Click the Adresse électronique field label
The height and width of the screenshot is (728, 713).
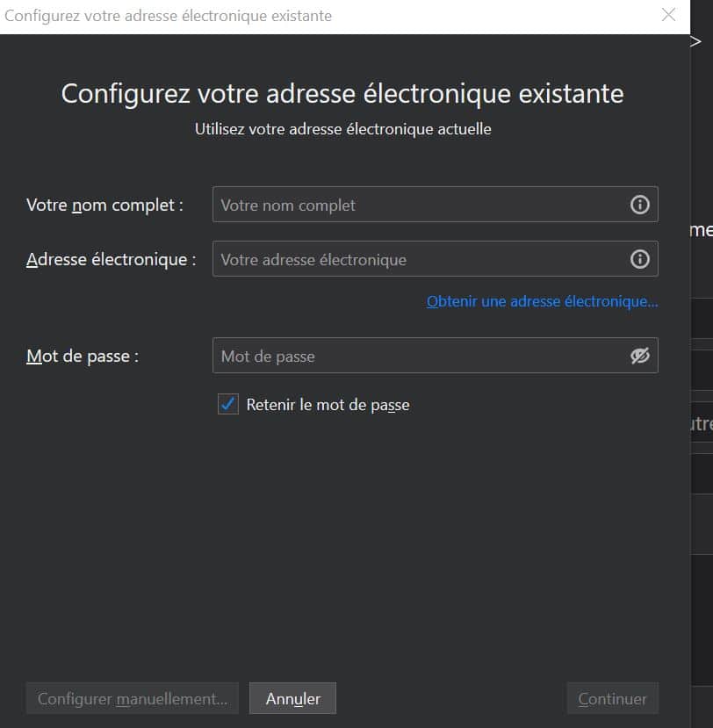coord(111,259)
